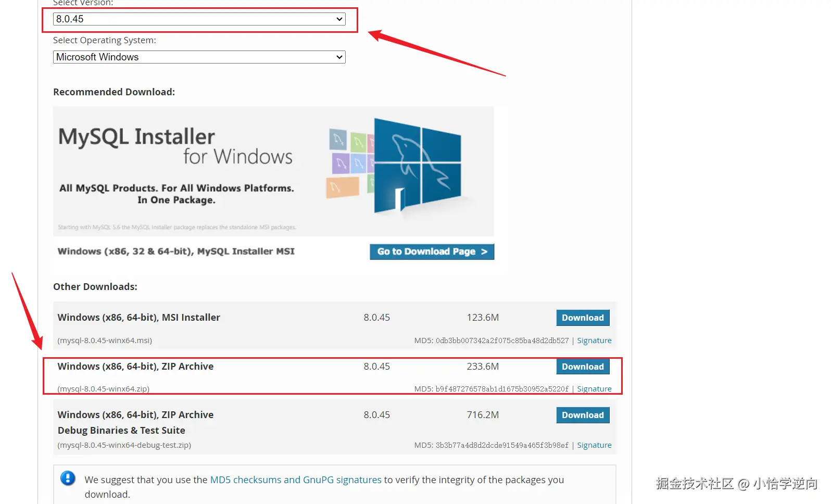Open Signature link for mysql-8.0.45-winx64.msi
Viewport: 831px width, 504px height.
coord(594,341)
